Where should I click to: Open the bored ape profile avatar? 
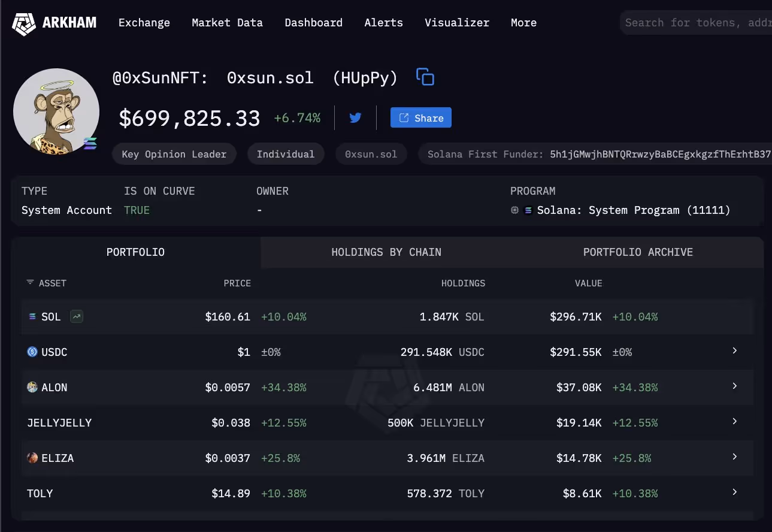coord(56,111)
